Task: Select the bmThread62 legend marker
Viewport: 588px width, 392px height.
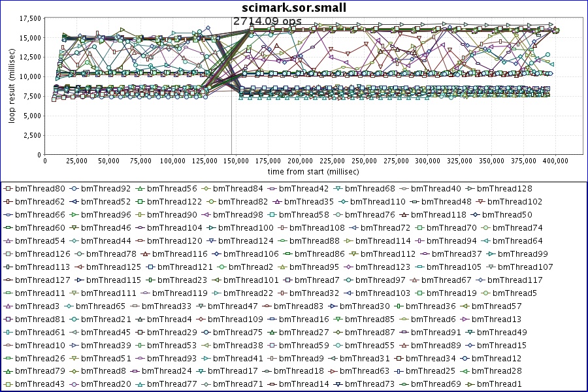Action: click(8, 202)
